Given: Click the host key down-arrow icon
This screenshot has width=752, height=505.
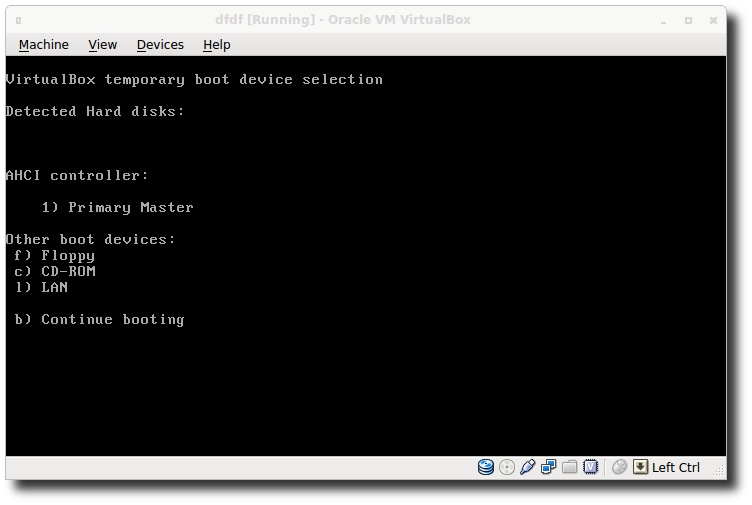Looking at the screenshot, I should click(640, 467).
